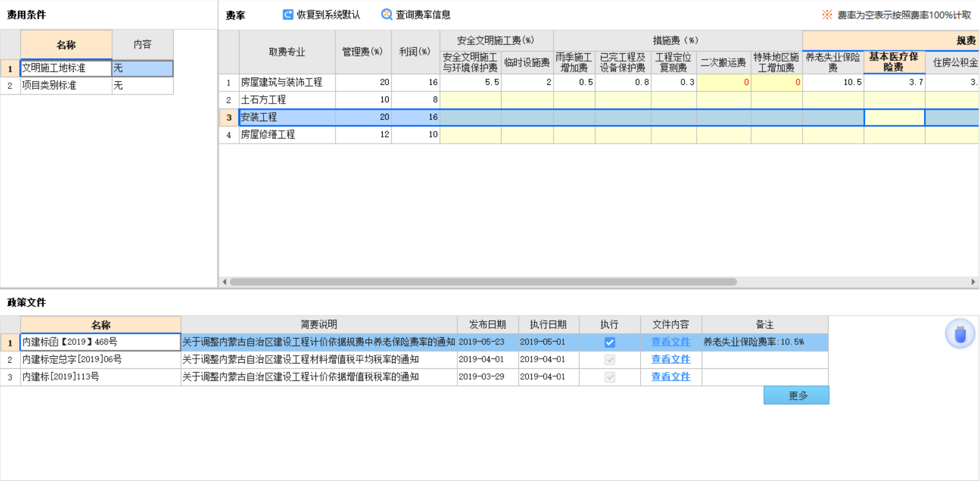Click the 发布日期 column header
The height and width of the screenshot is (481, 980).
pyautogui.click(x=488, y=325)
